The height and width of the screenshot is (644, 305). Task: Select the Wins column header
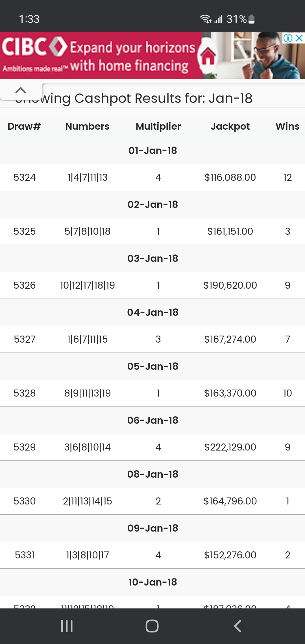(287, 126)
